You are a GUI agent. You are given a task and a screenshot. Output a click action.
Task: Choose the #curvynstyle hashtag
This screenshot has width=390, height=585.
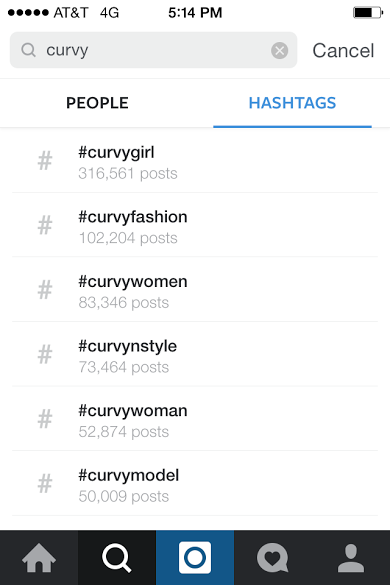click(195, 354)
